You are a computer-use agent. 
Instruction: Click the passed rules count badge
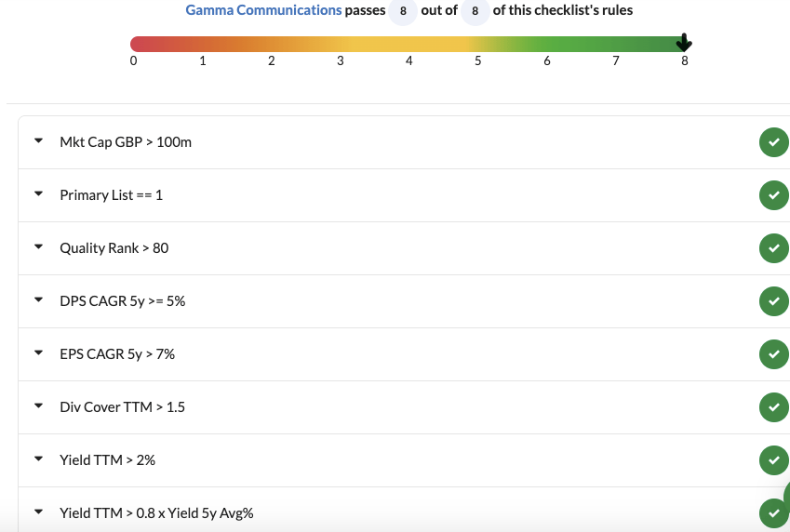point(403,11)
